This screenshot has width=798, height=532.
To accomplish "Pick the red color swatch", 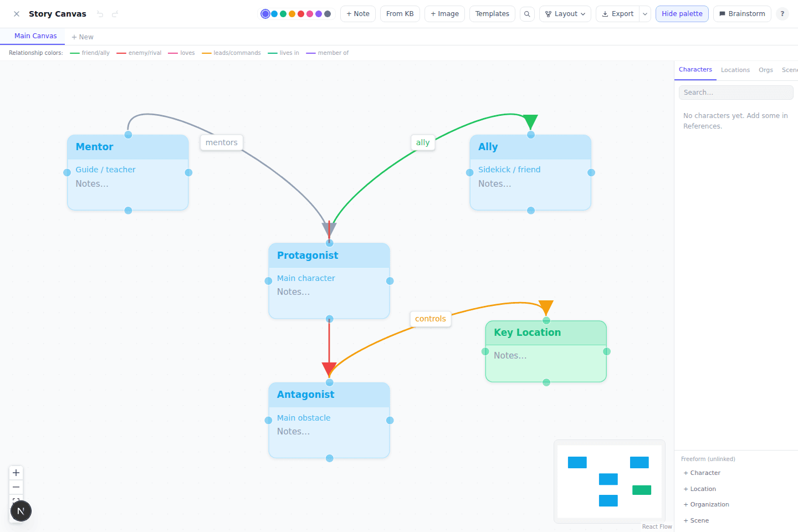I will 301,14.
